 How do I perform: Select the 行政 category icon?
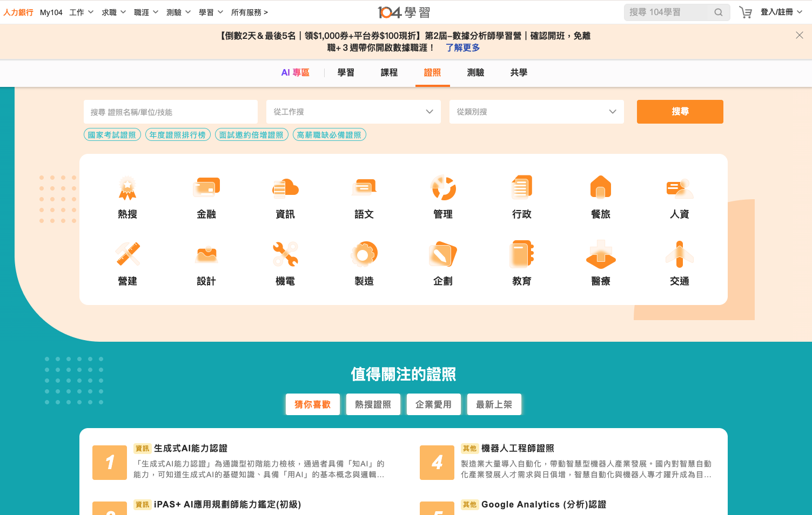click(522, 188)
